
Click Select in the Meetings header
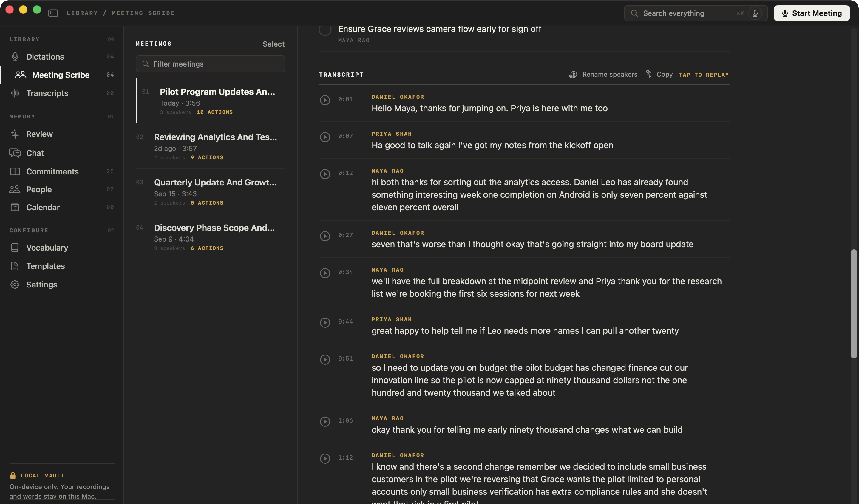pos(274,44)
